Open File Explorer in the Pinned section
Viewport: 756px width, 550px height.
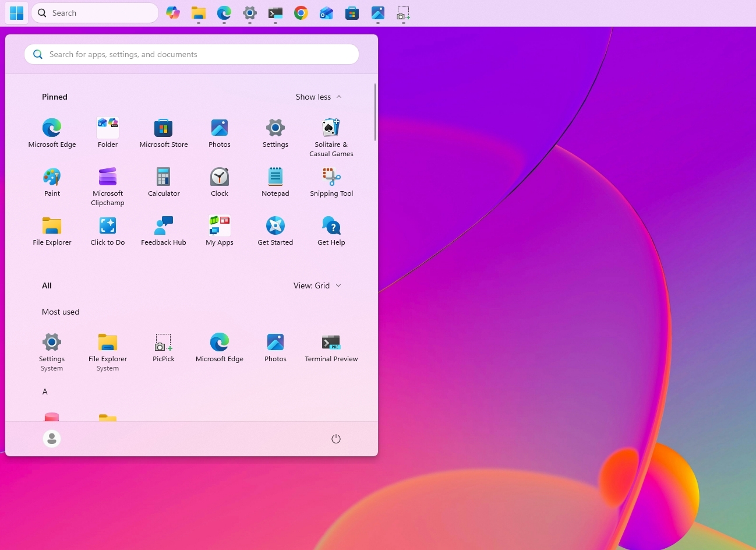[52, 231]
